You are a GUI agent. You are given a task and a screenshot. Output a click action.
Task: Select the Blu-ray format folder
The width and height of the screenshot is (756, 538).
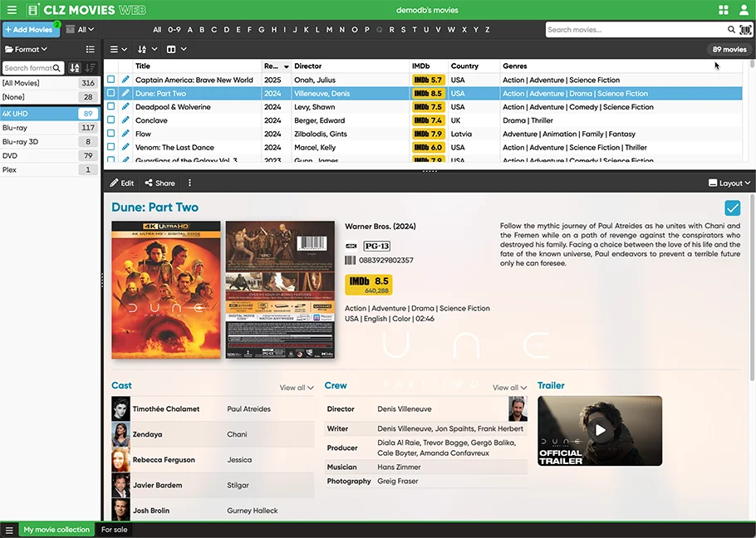pyautogui.click(x=50, y=128)
